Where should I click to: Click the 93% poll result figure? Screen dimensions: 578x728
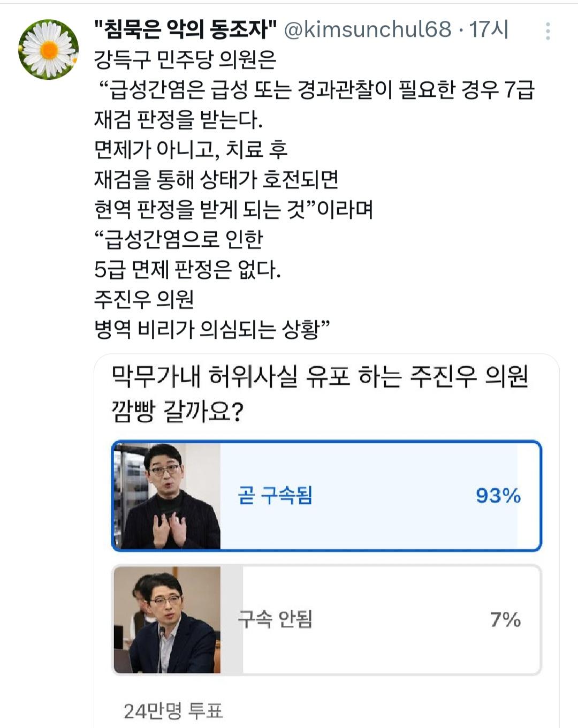tap(498, 496)
